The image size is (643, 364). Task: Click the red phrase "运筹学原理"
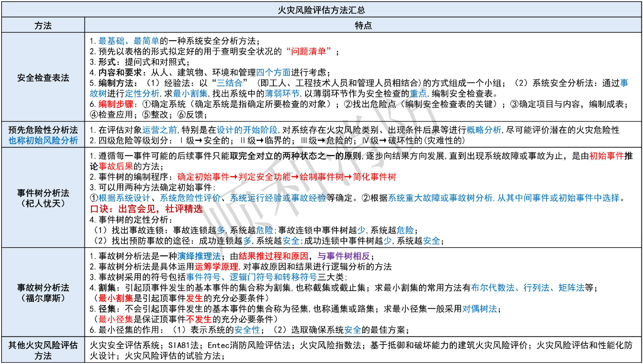point(216,266)
